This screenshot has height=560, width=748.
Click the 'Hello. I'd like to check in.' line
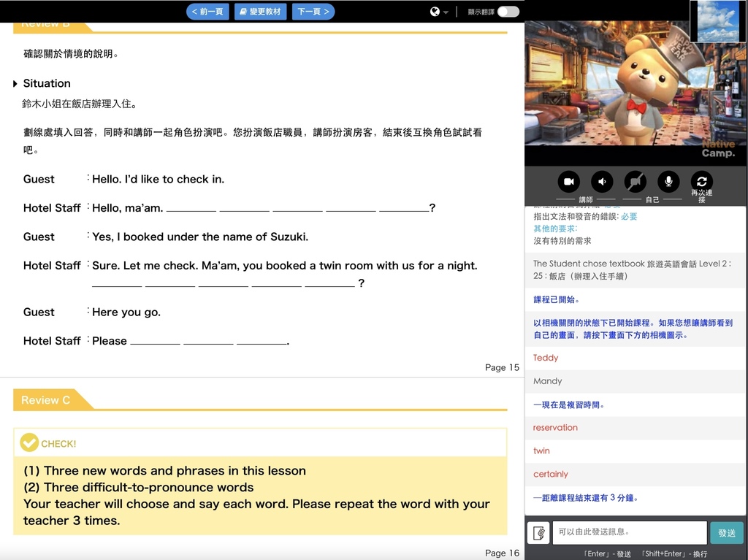click(x=158, y=180)
